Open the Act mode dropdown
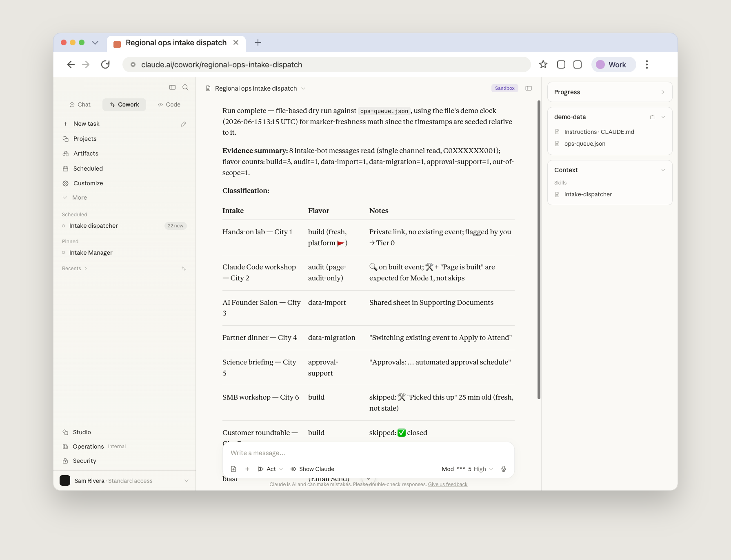 tap(271, 469)
